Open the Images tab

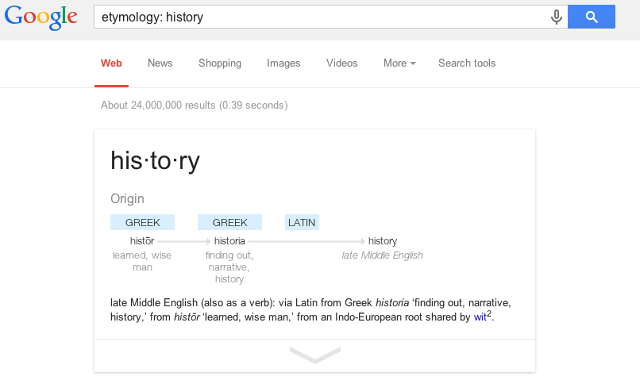[283, 63]
